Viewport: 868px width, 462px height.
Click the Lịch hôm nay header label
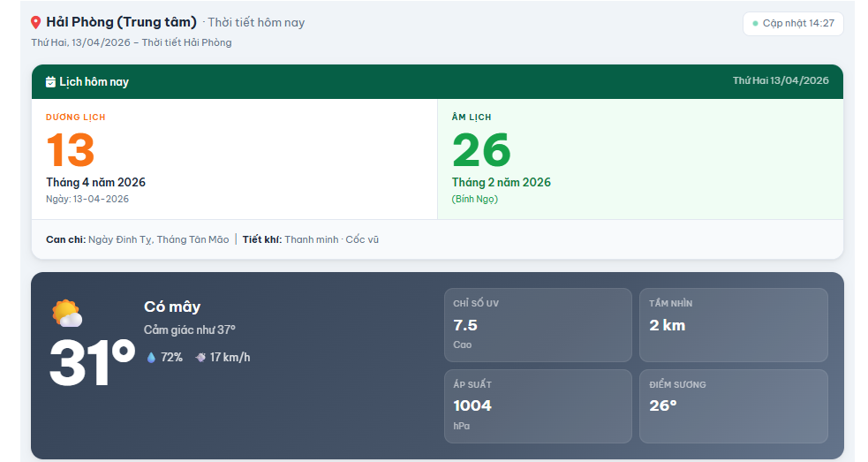coord(94,82)
